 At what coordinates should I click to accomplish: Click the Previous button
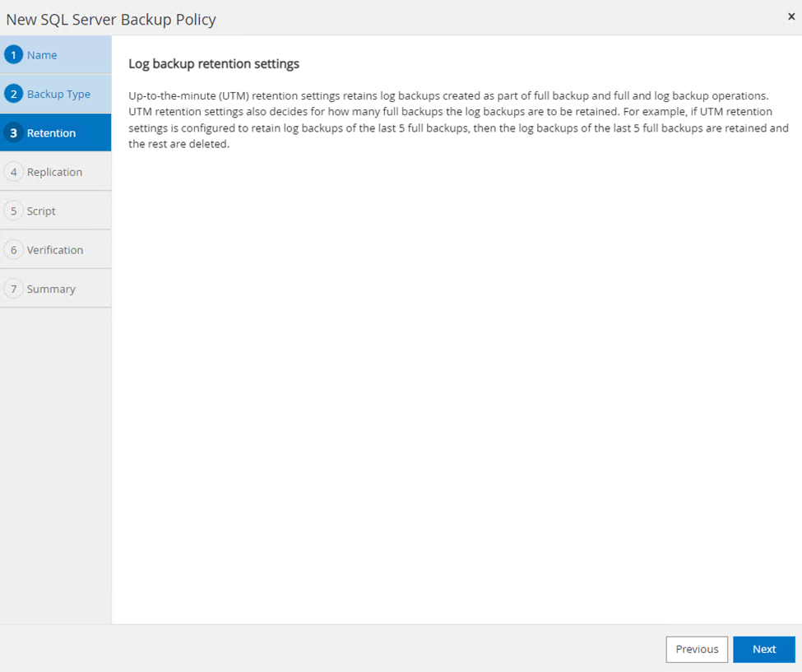(697, 649)
